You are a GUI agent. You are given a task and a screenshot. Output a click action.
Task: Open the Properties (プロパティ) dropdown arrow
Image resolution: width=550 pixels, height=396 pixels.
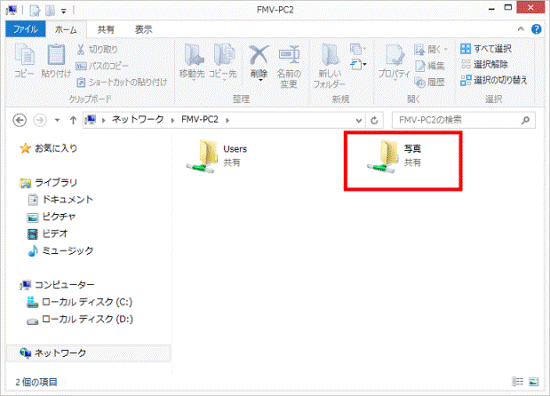click(394, 80)
